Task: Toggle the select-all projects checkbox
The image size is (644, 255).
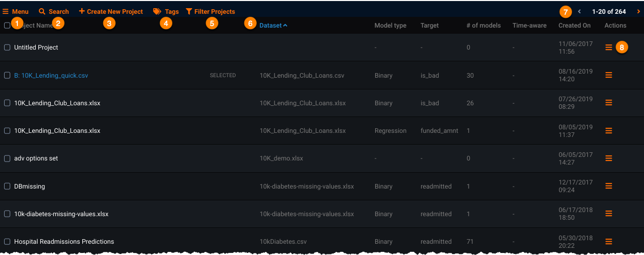Action: (x=7, y=26)
